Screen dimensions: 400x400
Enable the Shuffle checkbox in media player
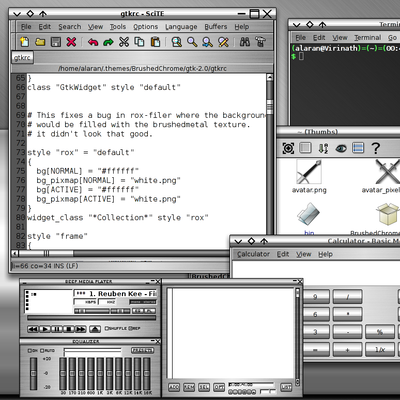[107, 328]
